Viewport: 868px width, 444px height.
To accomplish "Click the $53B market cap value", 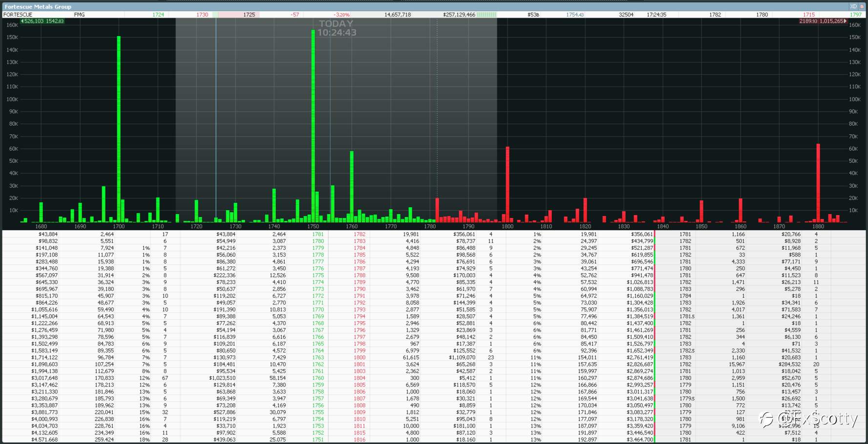I will (x=533, y=15).
